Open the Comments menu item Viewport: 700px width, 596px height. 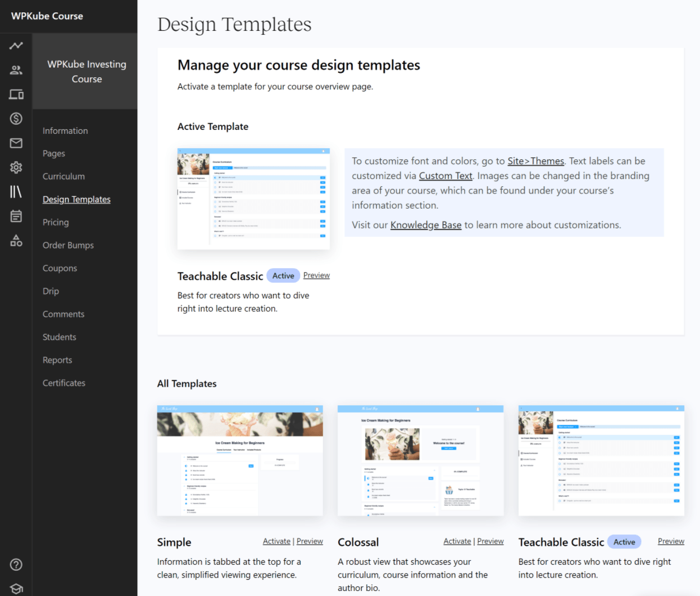(x=63, y=314)
